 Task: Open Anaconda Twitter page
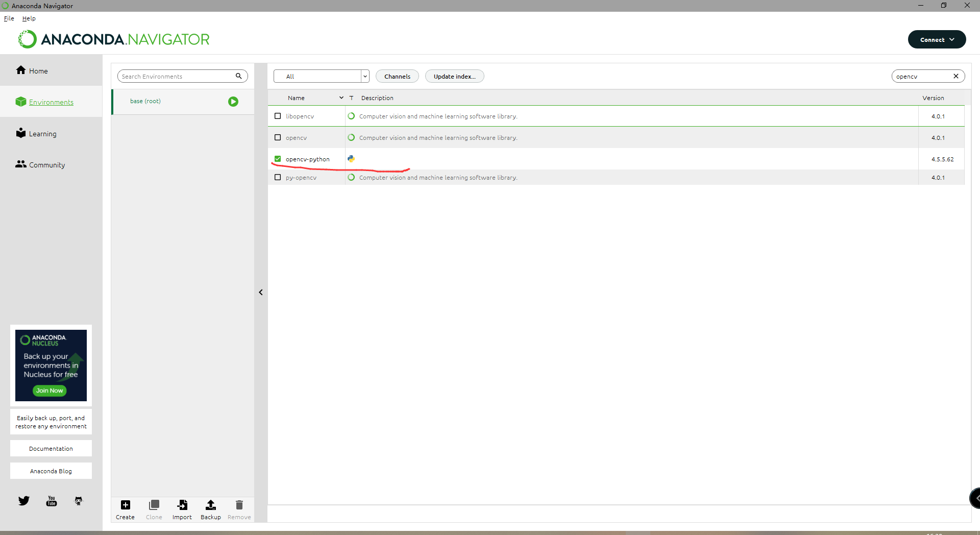tap(24, 501)
